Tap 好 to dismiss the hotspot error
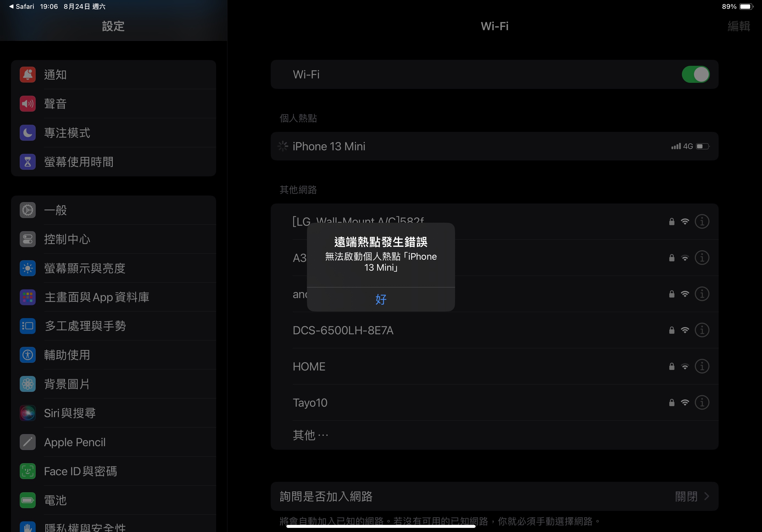 (x=381, y=299)
